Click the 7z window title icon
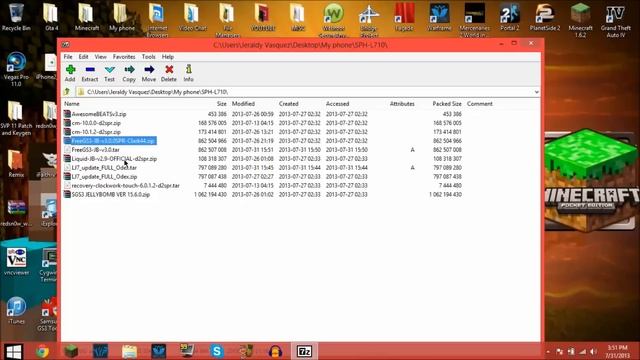Viewport: 640px width, 360px height. [x=66, y=44]
